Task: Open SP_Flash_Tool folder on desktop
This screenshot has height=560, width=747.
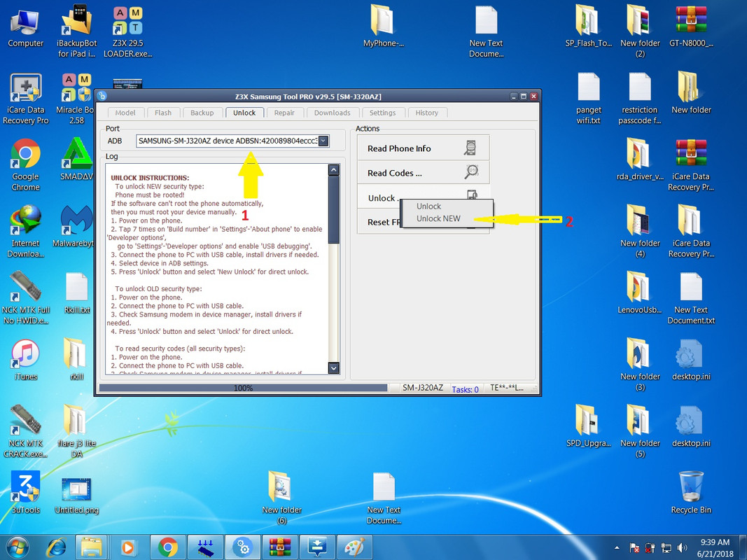Action: pyautogui.click(x=588, y=27)
